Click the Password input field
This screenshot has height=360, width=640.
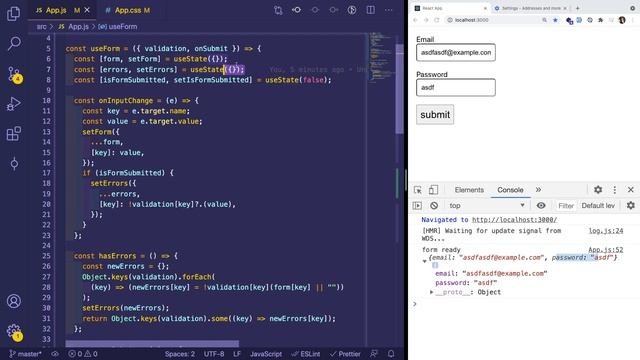456,87
